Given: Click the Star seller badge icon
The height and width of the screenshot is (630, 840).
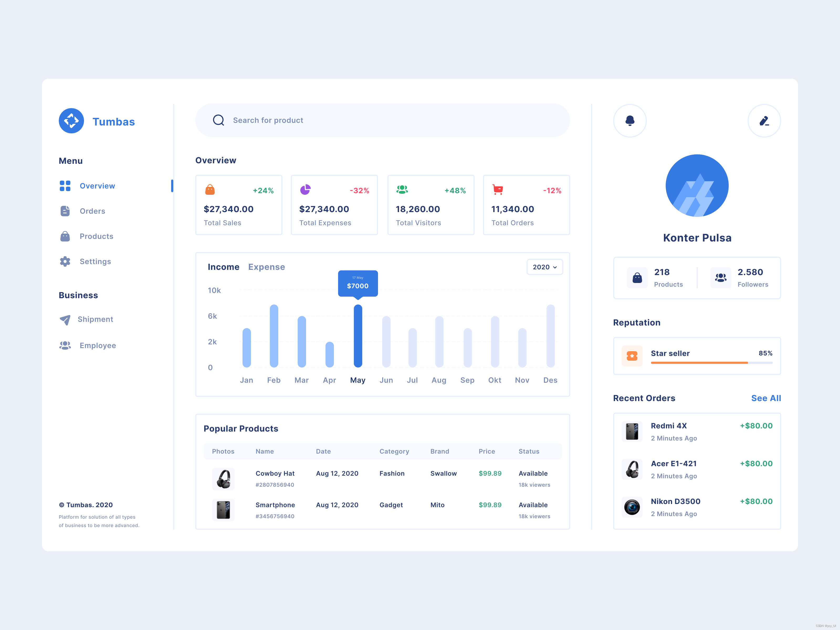Looking at the screenshot, I should (632, 356).
